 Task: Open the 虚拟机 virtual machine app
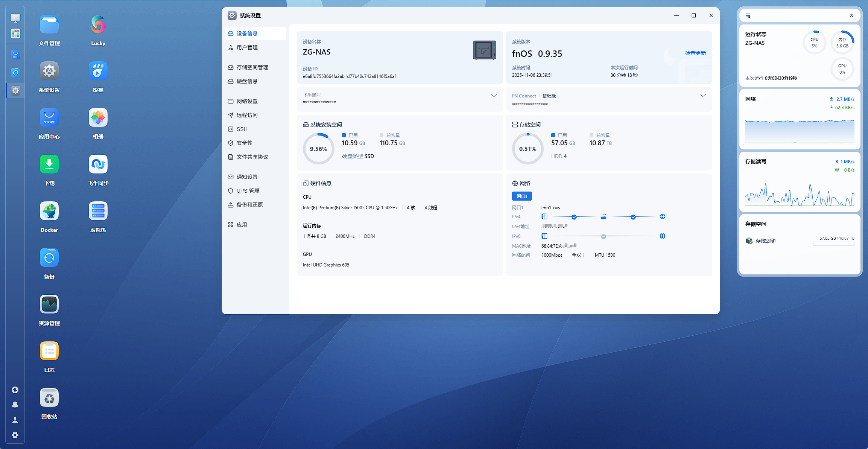pos(98,211)
